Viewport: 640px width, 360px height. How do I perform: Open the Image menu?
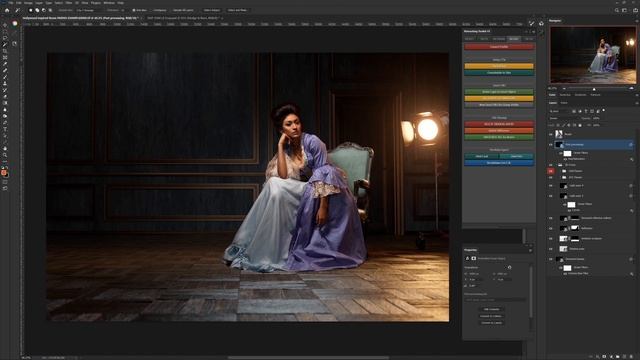click(x=28, y=3)
